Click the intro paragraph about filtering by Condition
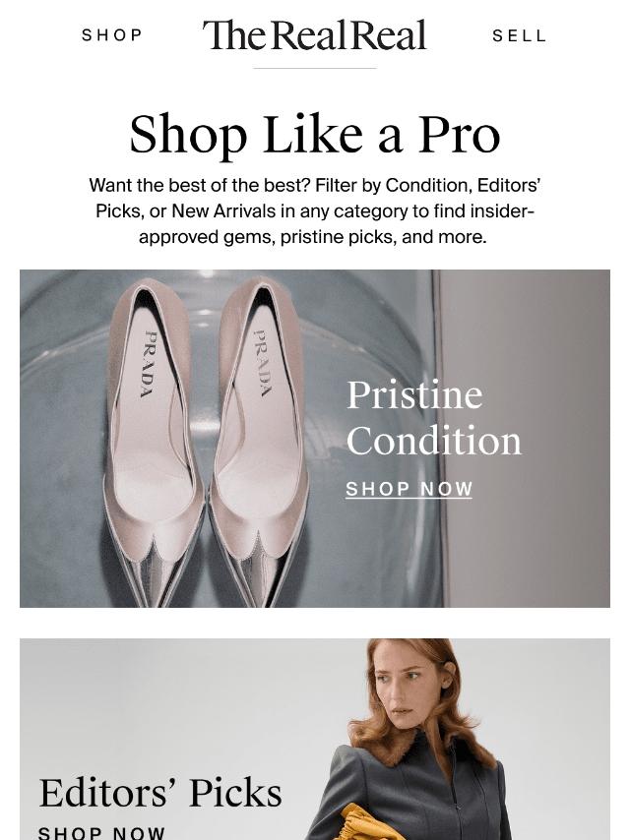This screenshot has width=630, height=840. click(x=314, y=210)
